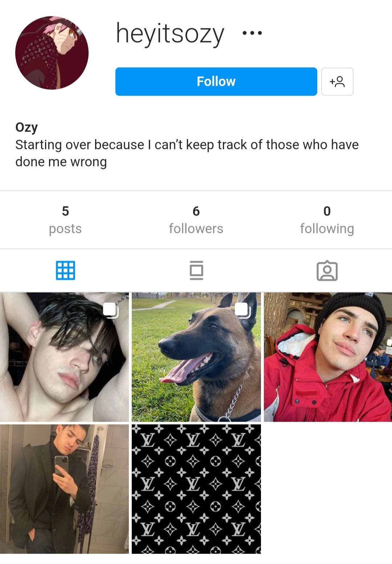
Task: Open the tagged photos tab
Action: 327,271
